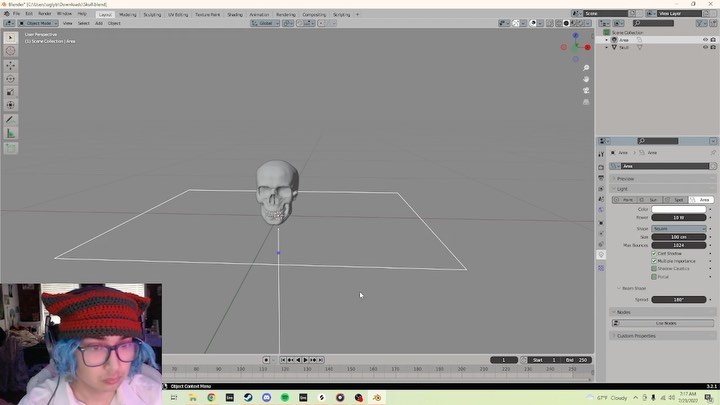Click the light Color swatch

pyautogui.click(x=680, y=209)
